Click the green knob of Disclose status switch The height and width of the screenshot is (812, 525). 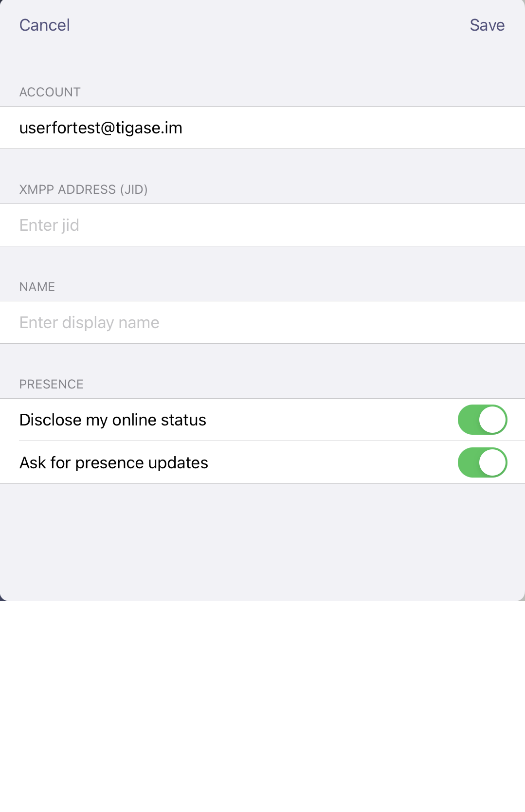coord(492,420)
